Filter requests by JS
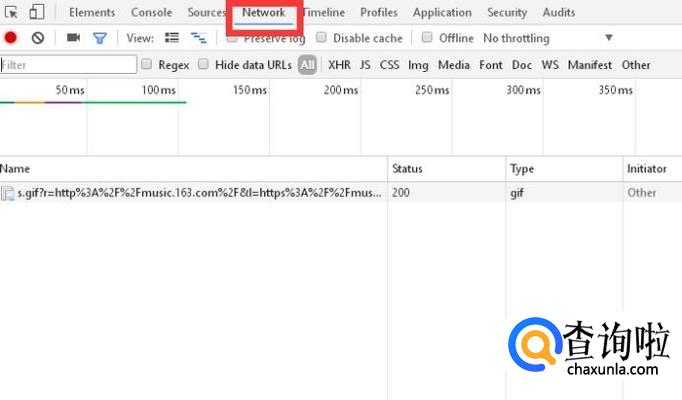The width and height of the screenshot is (682, 400). 365,65
